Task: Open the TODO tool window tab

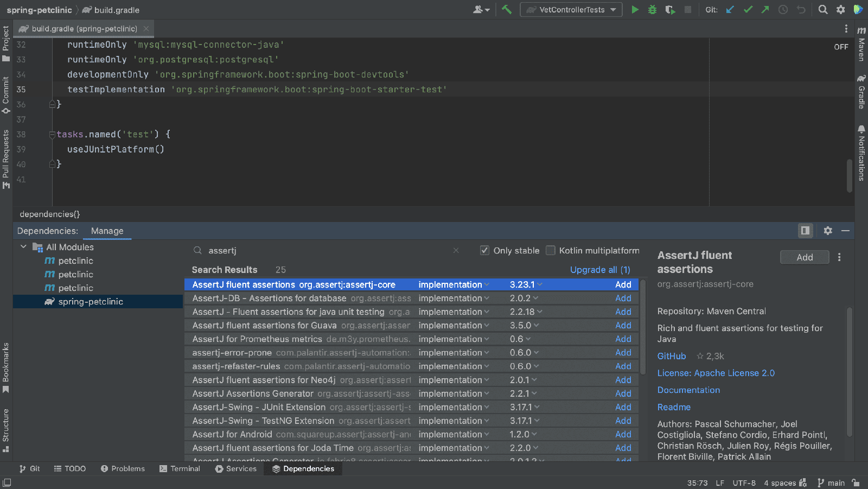Action: [x=69, y=468]
